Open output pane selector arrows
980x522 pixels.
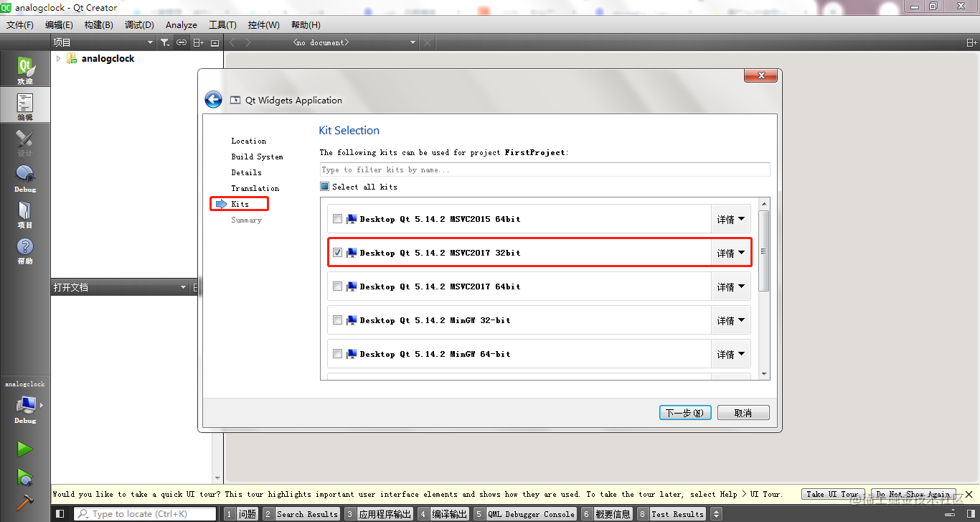(715, 513)
